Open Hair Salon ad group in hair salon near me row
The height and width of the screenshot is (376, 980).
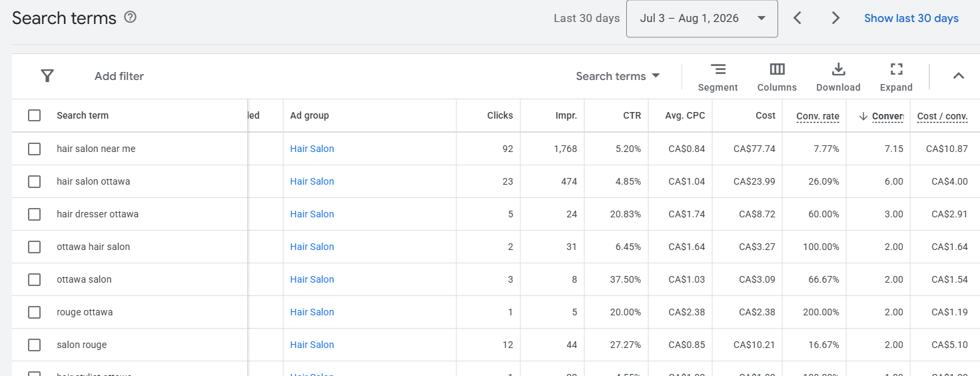coord(312,149)
